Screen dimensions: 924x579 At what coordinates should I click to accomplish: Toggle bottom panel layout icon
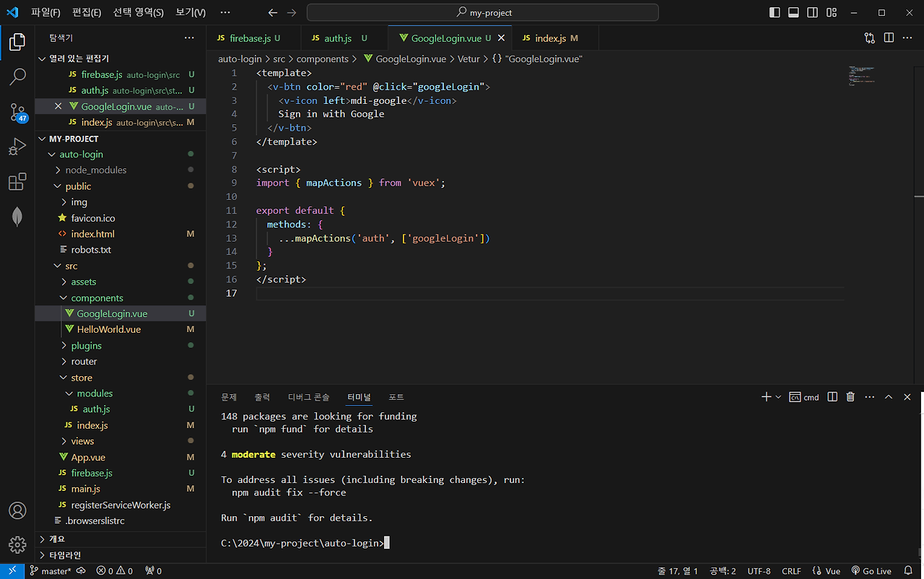[x=793, y=12]
